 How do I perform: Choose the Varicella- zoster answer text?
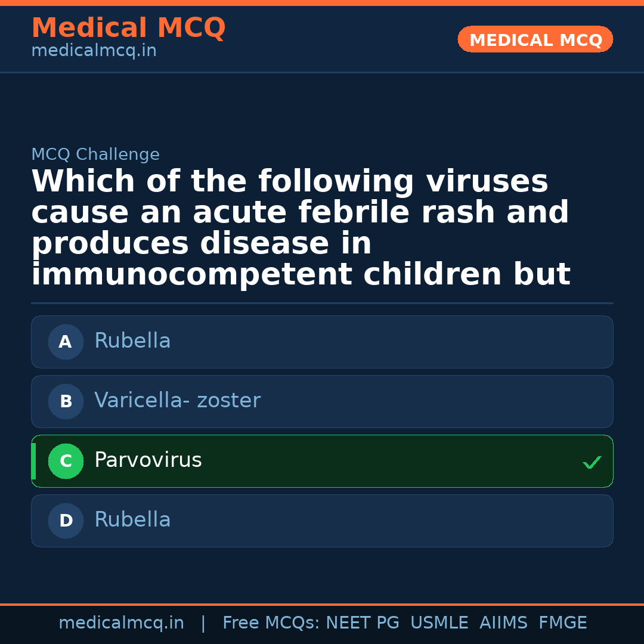click(177, 401)
